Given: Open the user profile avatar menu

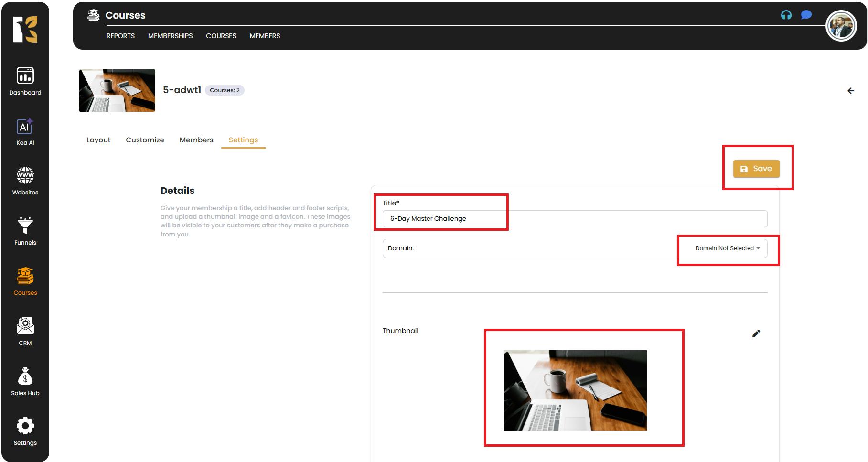Looking at the screenshot, I should pos(841,26).
